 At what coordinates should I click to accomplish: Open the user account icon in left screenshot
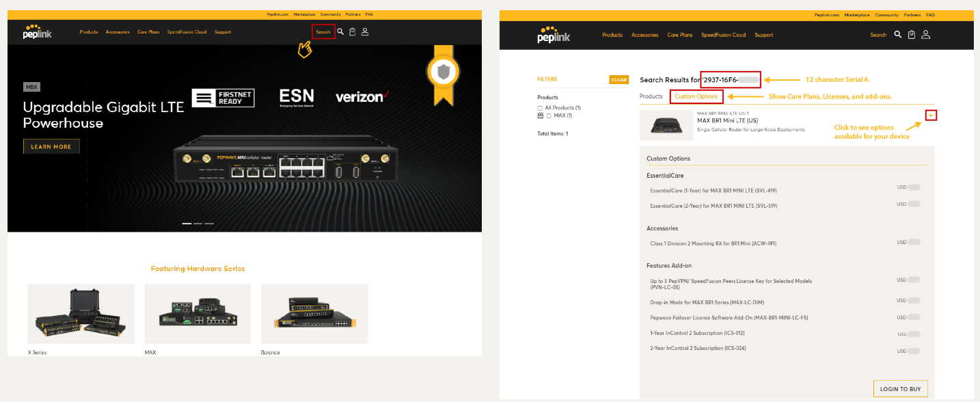coord(365,31)
